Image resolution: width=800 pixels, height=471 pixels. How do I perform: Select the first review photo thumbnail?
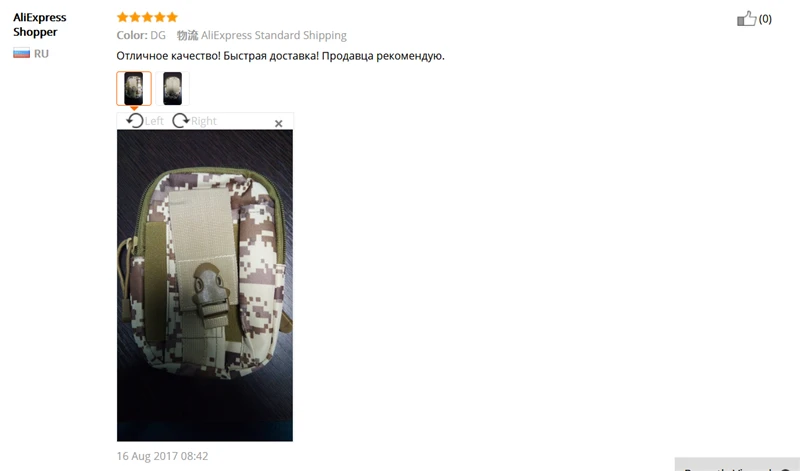click(134, 88)
